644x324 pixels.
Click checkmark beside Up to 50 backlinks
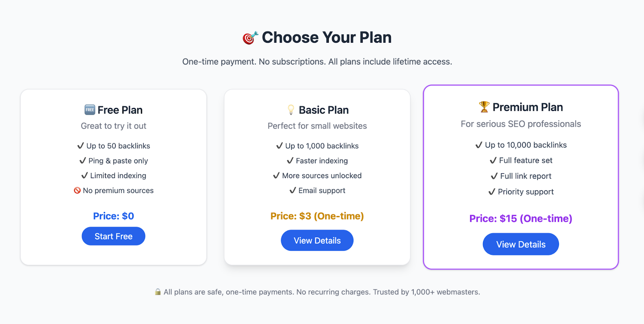click(x=80, y=146)
